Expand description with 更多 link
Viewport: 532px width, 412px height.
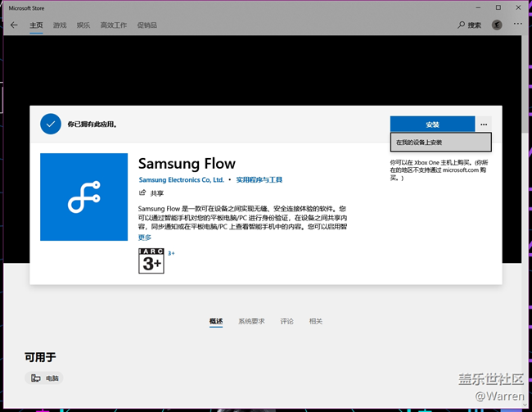pyautogui.click(x=145, y=238)
